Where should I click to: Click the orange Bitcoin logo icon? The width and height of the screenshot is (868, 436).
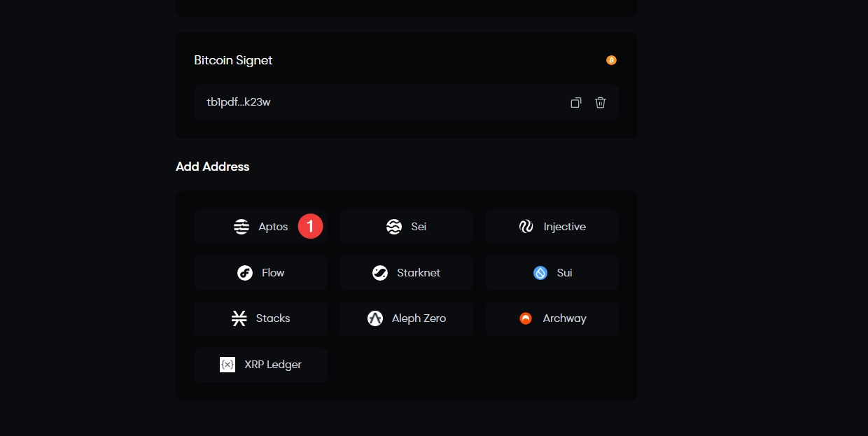coord(611,60)
